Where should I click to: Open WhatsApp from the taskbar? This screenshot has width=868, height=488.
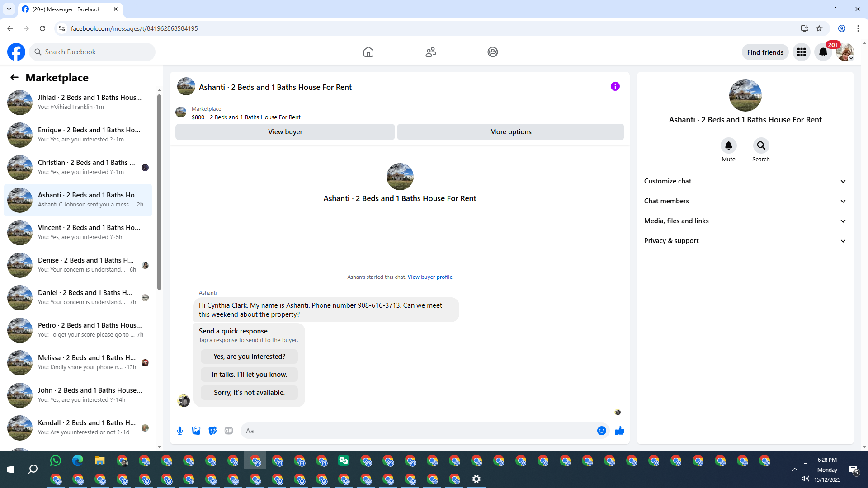coord(56,460)
